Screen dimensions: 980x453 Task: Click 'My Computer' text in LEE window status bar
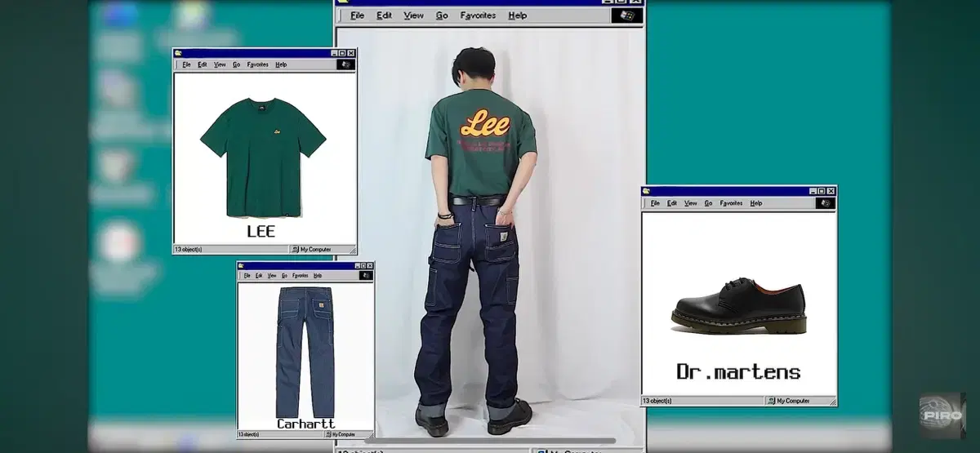tap(315, 250)
